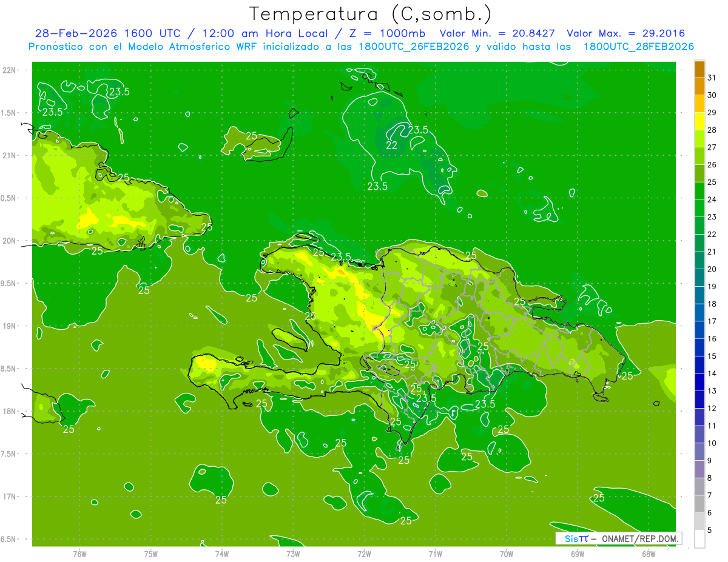Click the legend value '5'
This screenshot has height=562, width=728.
pyautogui.click(x=710, y=530)
